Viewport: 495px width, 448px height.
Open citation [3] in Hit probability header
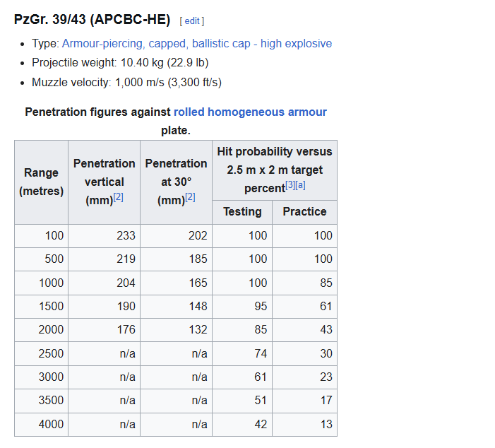[x=290, y=186]
